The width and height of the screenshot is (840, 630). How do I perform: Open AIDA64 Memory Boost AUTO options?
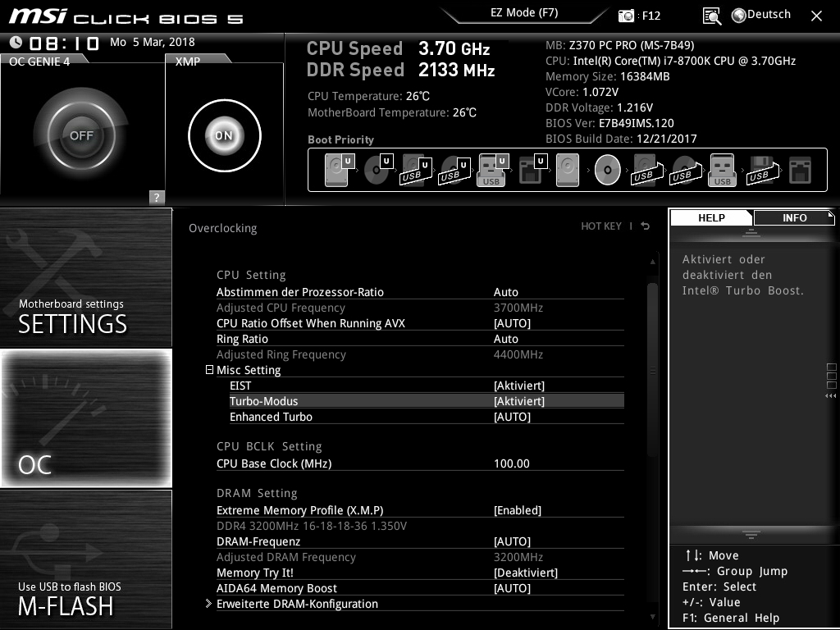[x=512, y=588]
